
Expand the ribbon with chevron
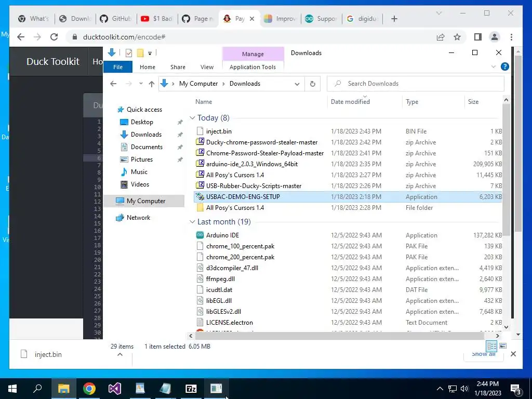(x=494, y=66)
